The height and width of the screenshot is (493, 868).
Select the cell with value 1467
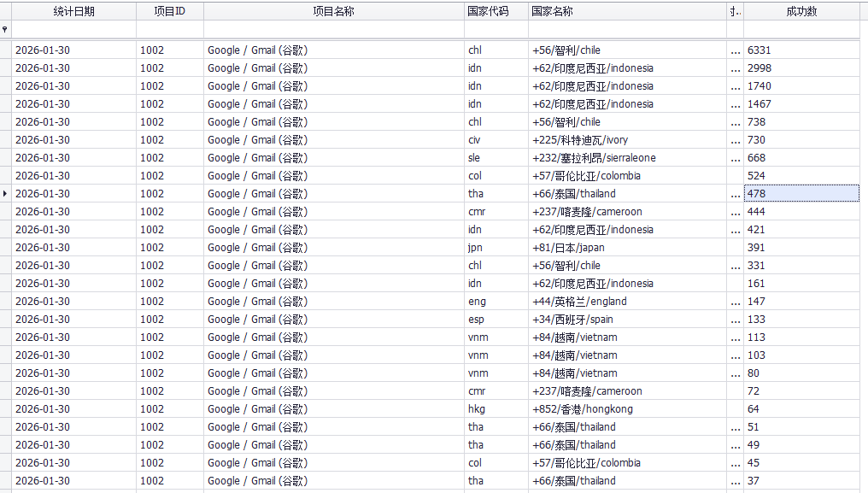pyautogui.click(x=801, y=103)
